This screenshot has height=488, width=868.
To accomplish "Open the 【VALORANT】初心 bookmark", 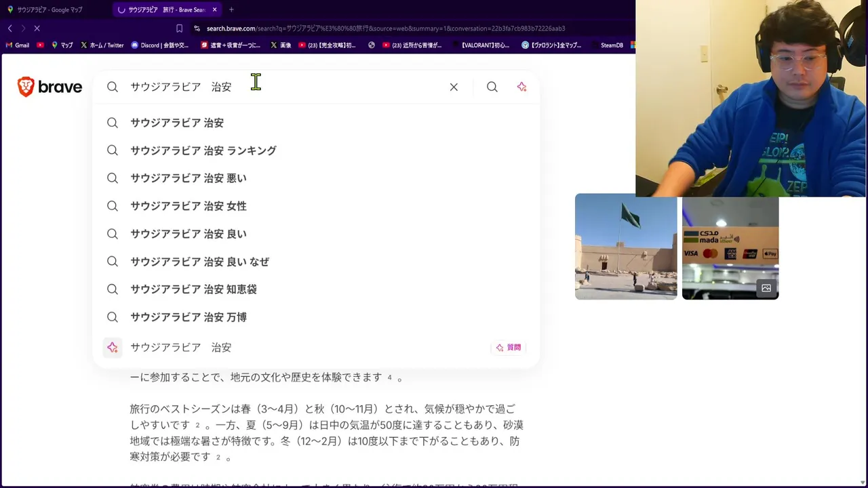I will point(480,45).
